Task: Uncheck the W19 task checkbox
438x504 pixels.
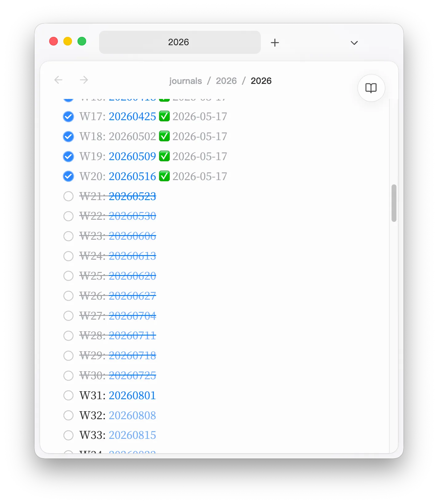Action: pos(68,156)
